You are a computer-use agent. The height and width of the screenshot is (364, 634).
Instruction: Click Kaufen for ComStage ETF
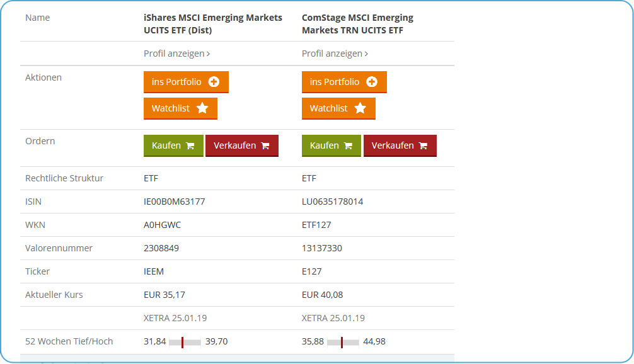(x=331, y=145)
